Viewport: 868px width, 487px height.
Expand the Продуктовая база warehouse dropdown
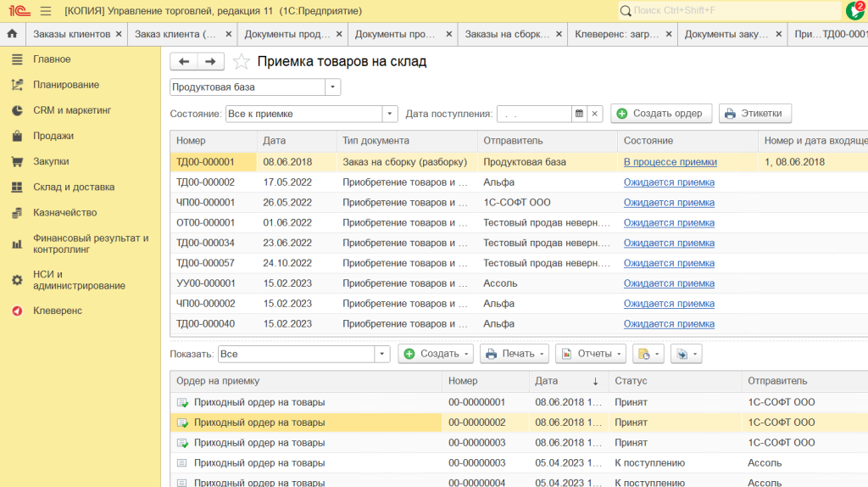332,87
